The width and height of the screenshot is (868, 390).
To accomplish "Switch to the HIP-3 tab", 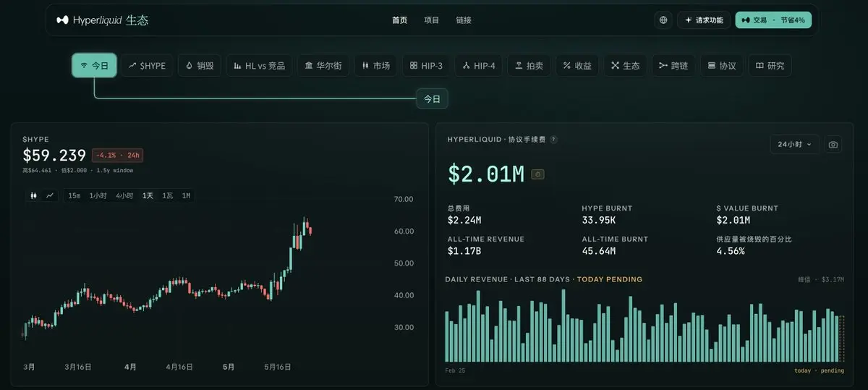I will pyautogui.click(x=427, y=65).
